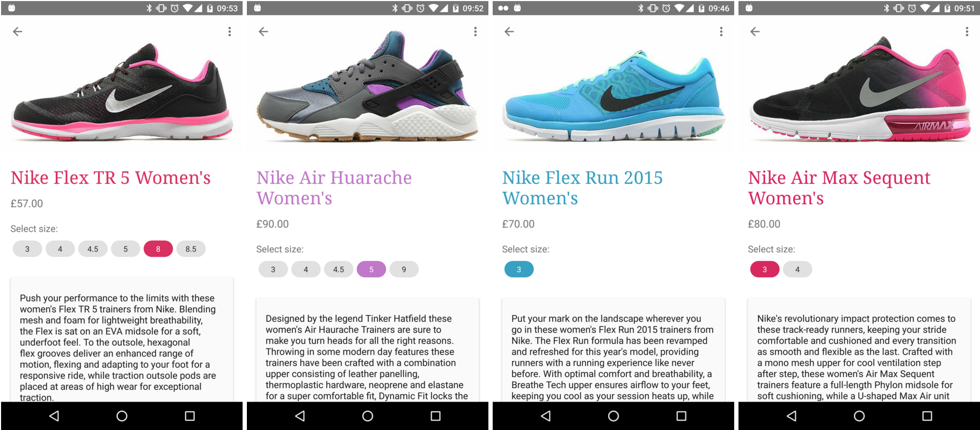Tap the £57.00 price

point(27,204)
